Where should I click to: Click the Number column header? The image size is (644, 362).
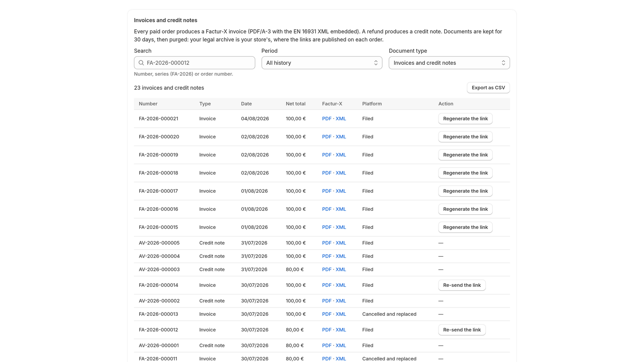click(148, 104)
